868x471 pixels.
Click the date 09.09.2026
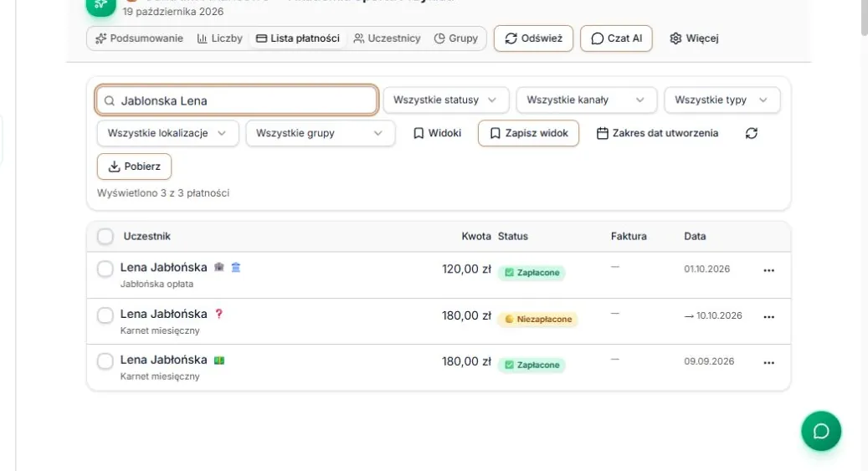(x=709, y=361)
